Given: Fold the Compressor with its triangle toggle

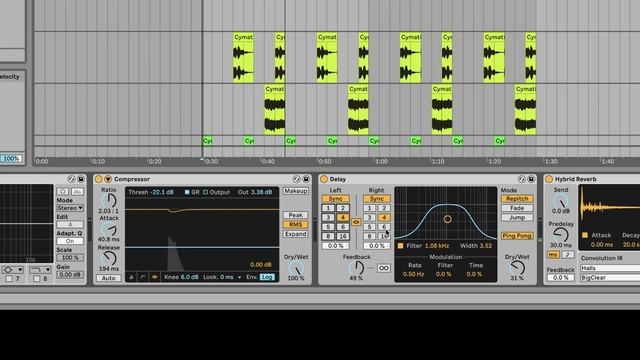Looking at the screenshot, I should [x=108, y=179].
